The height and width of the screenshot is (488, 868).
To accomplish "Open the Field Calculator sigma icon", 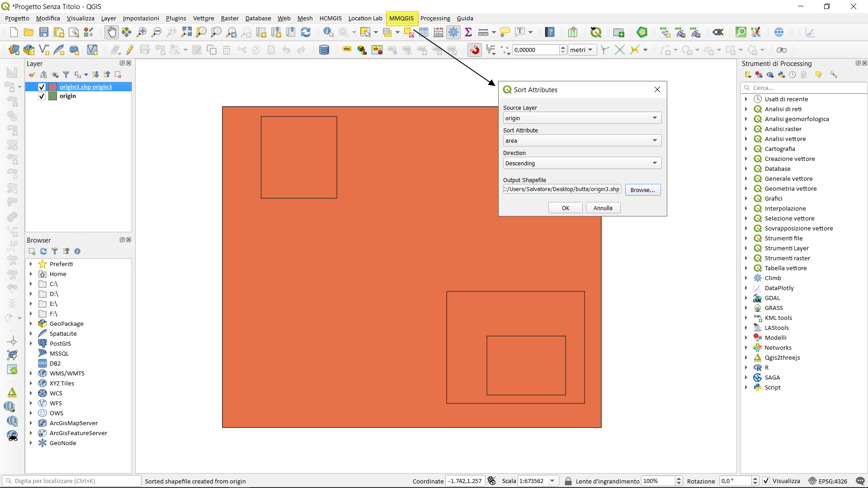I will [x=468, y=32].
